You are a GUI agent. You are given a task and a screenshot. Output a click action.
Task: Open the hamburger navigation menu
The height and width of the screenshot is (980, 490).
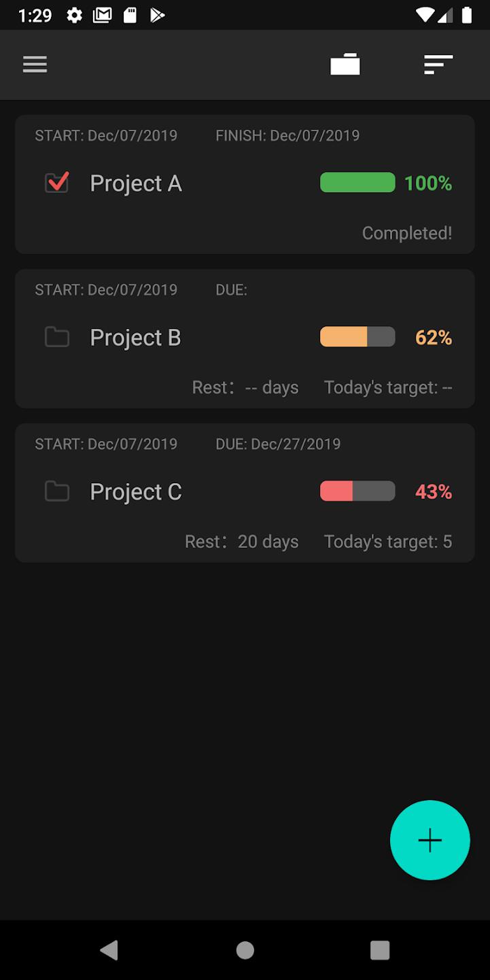pos(35,65)
